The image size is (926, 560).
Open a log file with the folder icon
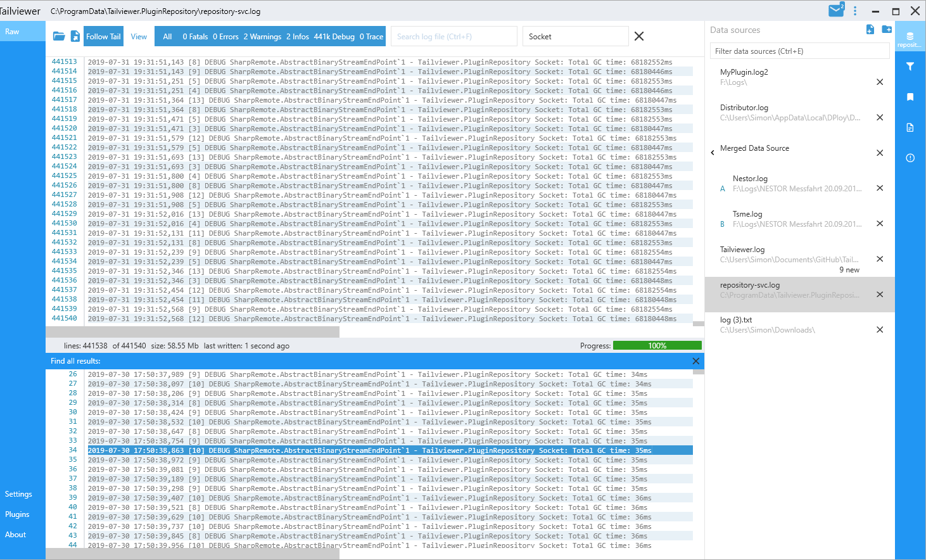tap(58, 36)
